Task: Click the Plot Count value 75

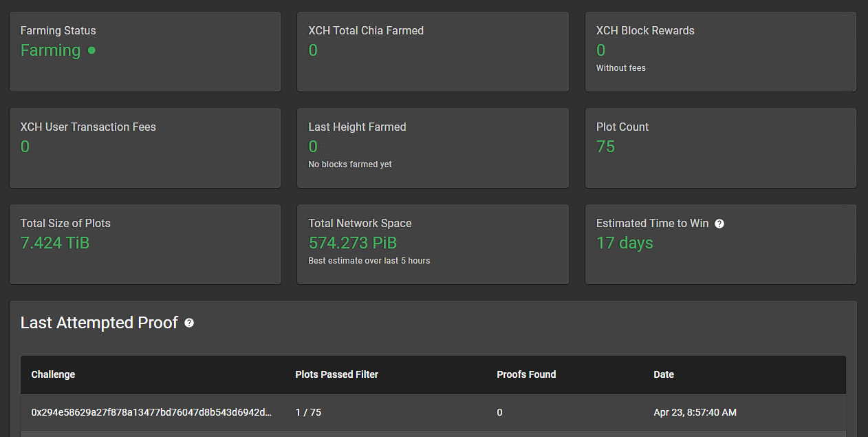Action: coord(605,147)
